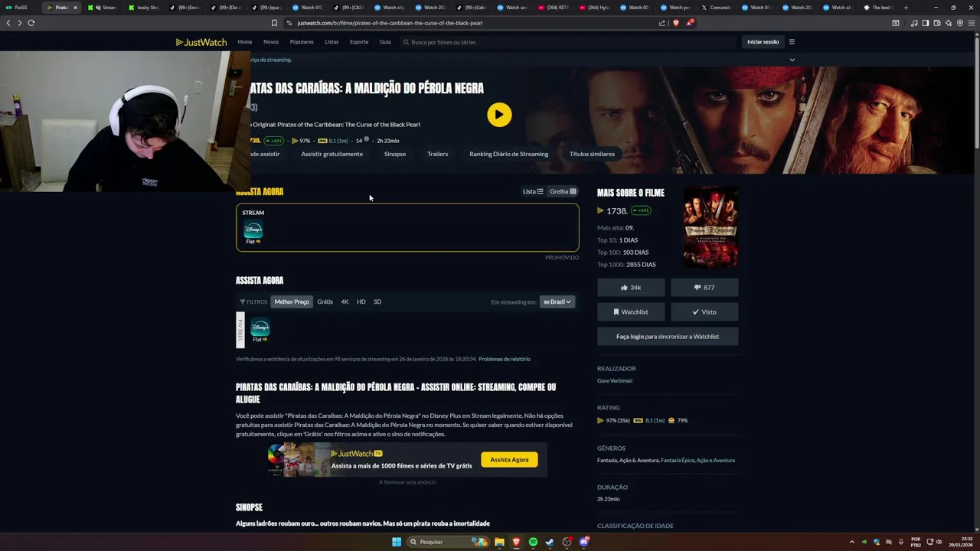The image size is (980, 551).
Task: Open Gore Verbinski director link
Action: 615,381
